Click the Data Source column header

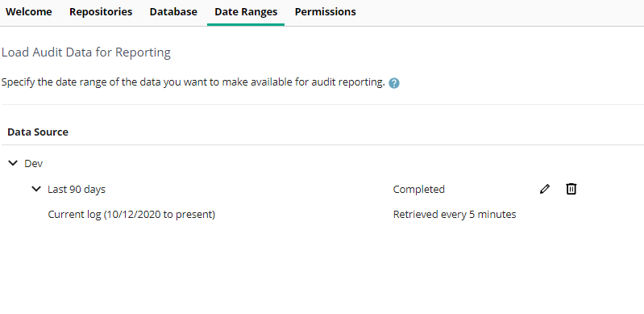pyautogui.click(x=38, y=132)
